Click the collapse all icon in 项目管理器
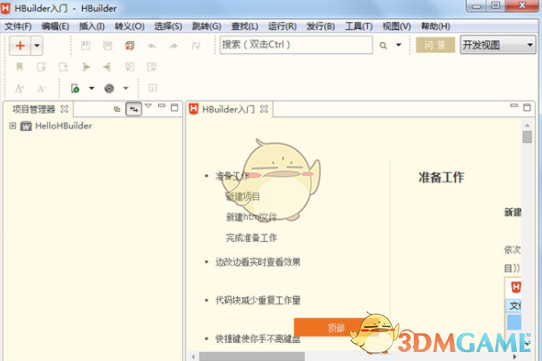Image resolution: width=542 pixels, height=361 pixels. coord(117,109)
